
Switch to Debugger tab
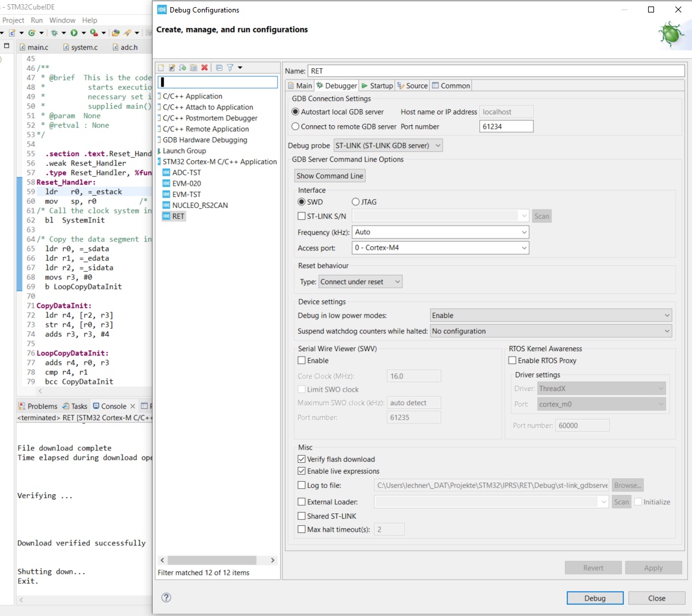pyautogui.click(x=337, y=85)
